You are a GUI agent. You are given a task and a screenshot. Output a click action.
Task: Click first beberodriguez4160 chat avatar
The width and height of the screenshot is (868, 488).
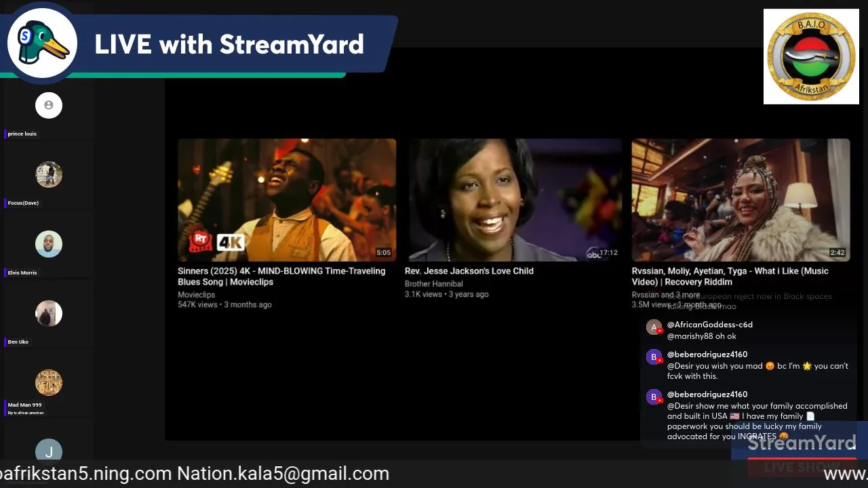654,357
